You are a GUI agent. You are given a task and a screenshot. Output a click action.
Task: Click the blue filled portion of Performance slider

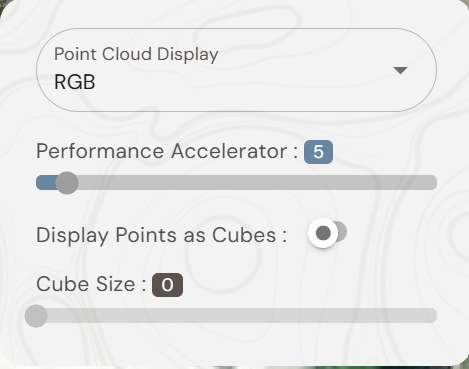pyautogui.click(x=46, y=183)
